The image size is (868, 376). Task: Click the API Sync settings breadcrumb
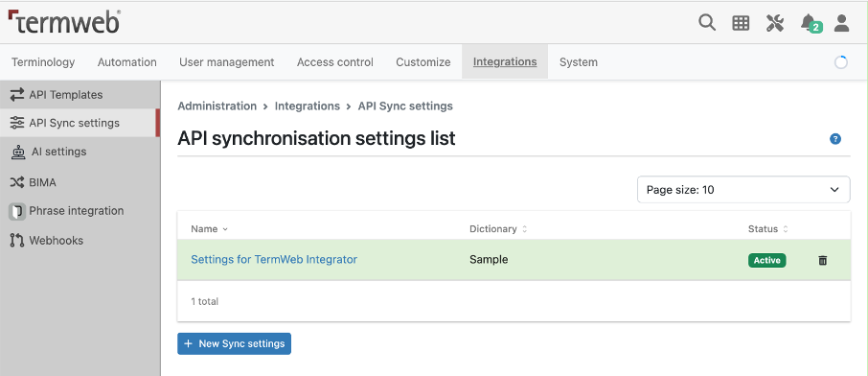pyautogui.click(x=405, y=106)
